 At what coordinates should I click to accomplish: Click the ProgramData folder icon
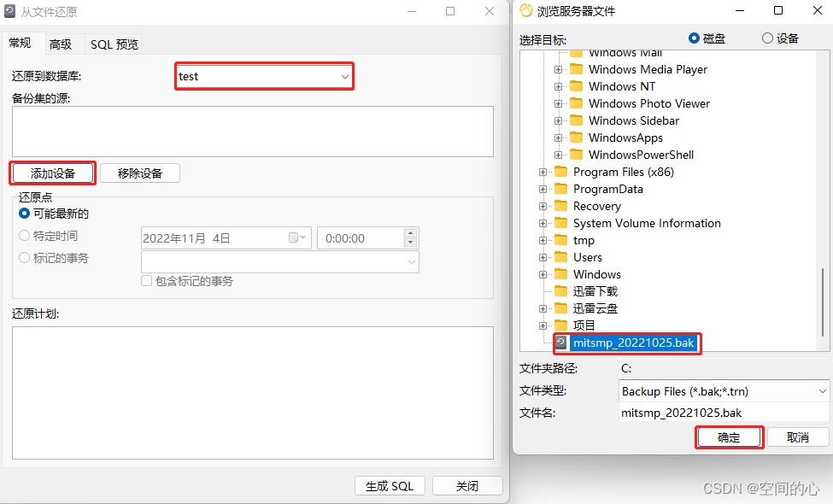[561, 189]
